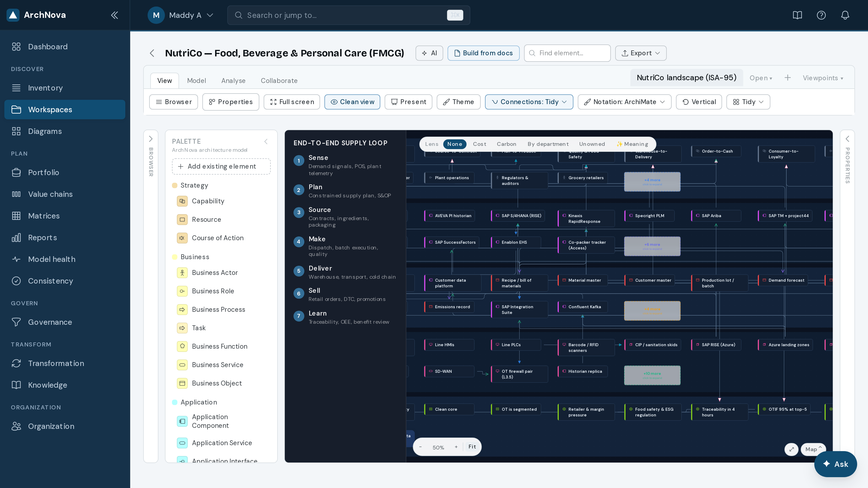Open the Notation: ArchiMate dropdown
The image size is (868, 488).
[624, 102]
